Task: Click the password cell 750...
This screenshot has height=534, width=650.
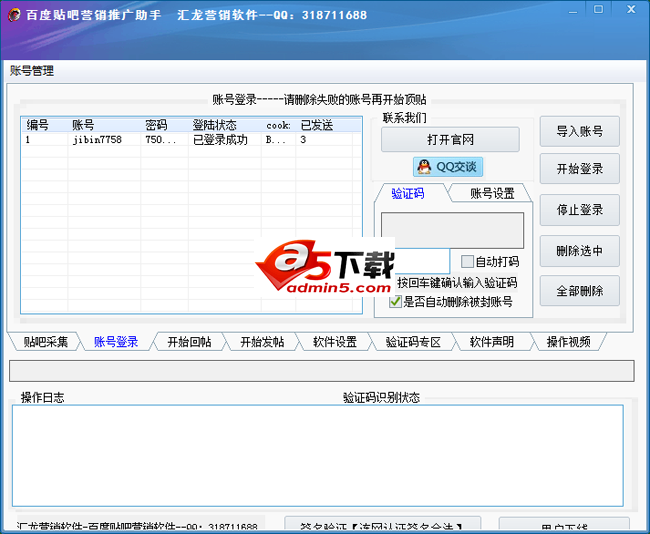Action: coord(160,140)
